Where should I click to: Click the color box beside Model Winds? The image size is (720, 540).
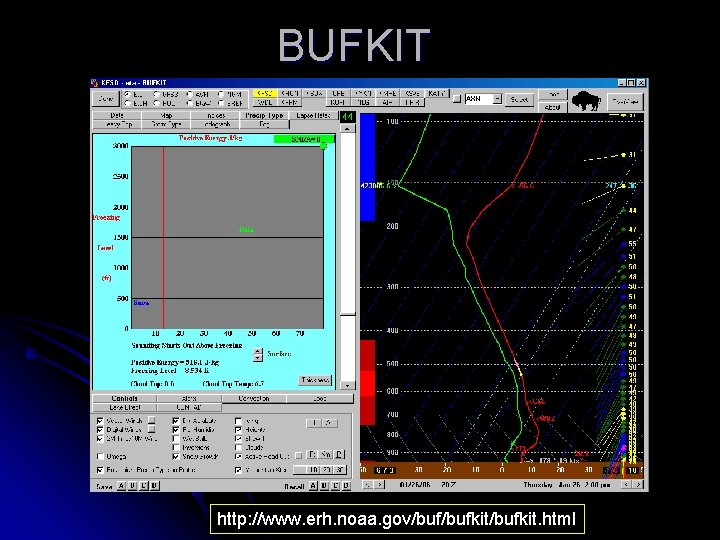tap(151, 420)
